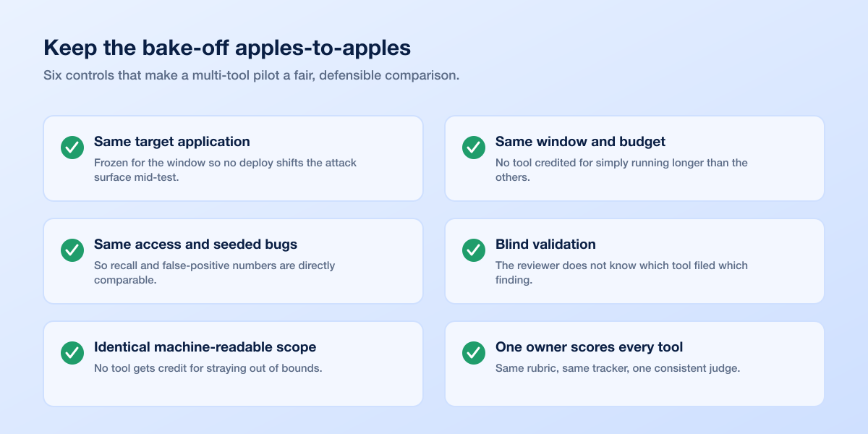The height and width of the screenshot is (434, 868).
Task: Click the text Frozen for the window description
Action: click(x=225, y=170)
